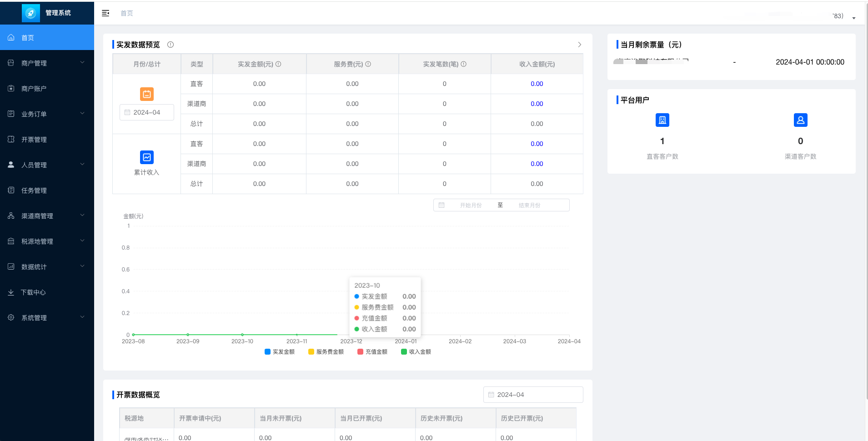Click the 月份/总计 column header
The width and height of the screenshot is (868, 441).
[x=147, y=64]
